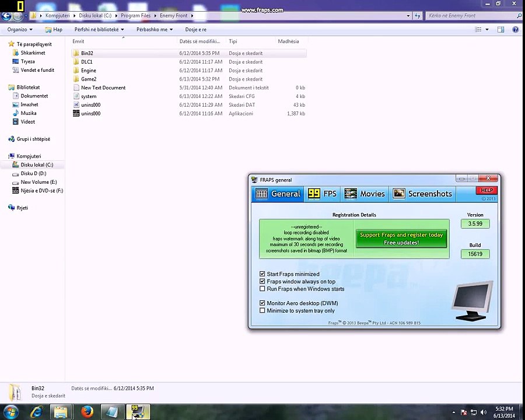Click the change view icon
The width and height of the screenshot is (525, 420).
coord(478,30)
